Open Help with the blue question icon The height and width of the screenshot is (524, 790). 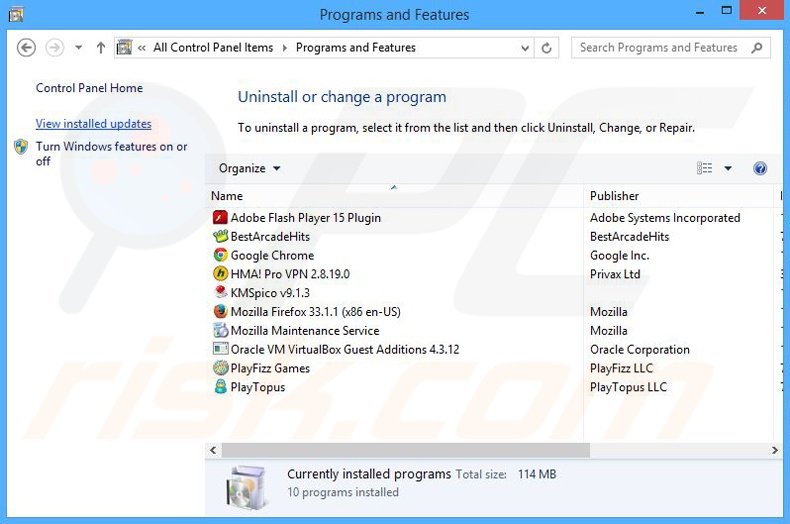click(760, 168)
